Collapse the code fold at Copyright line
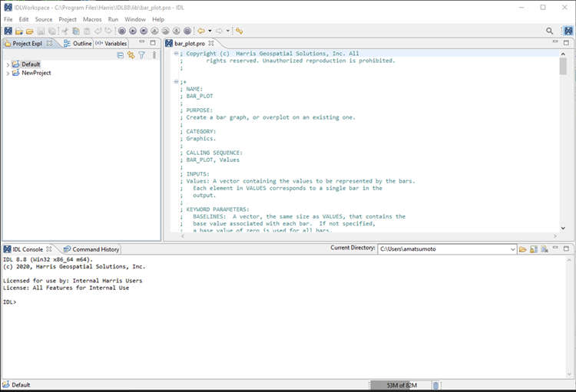 pos(176,54)
